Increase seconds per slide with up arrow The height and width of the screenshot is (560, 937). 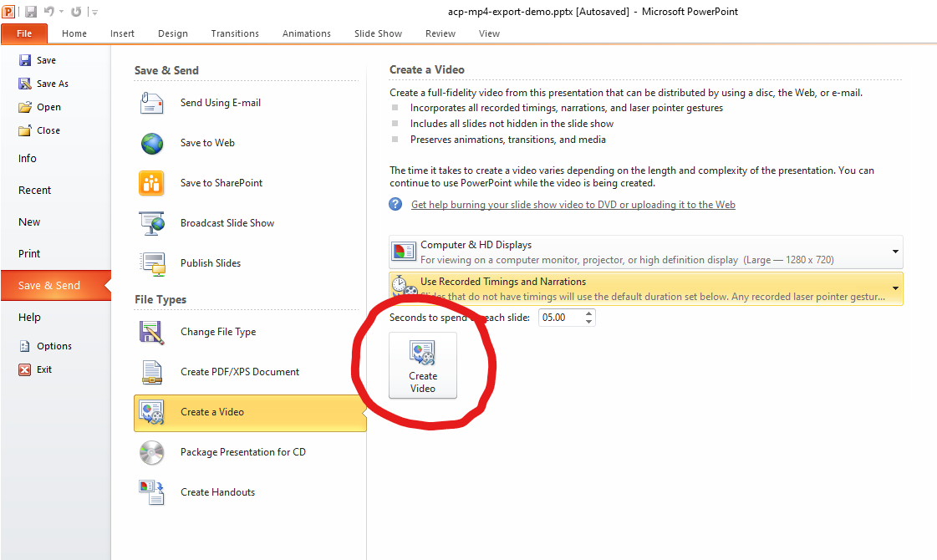coord(589,313)
